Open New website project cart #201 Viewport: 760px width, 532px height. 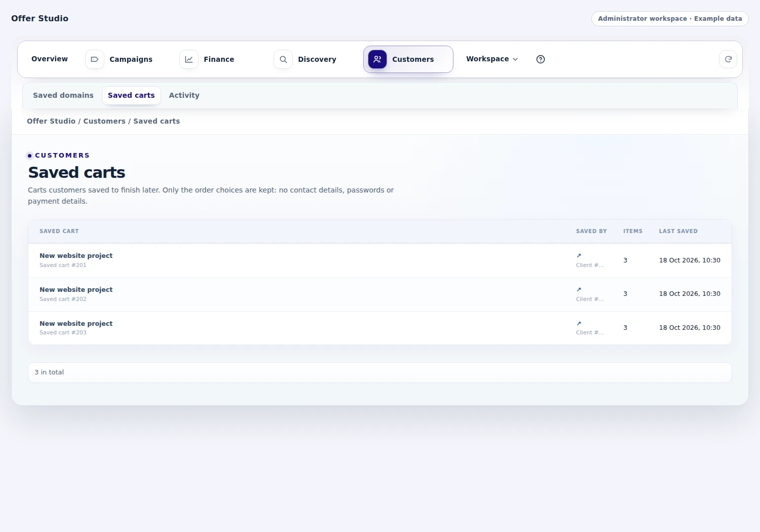pyautogui.click(x=76, y=256)
